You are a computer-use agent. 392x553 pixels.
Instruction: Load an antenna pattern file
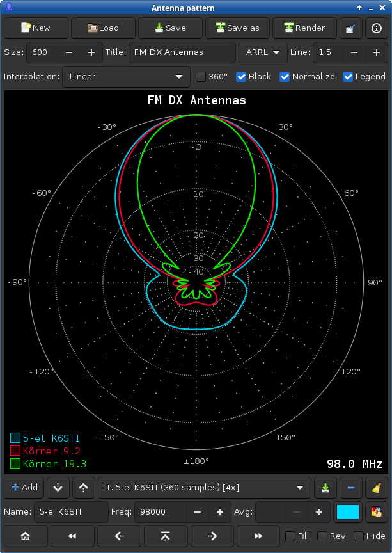point(103,28)
